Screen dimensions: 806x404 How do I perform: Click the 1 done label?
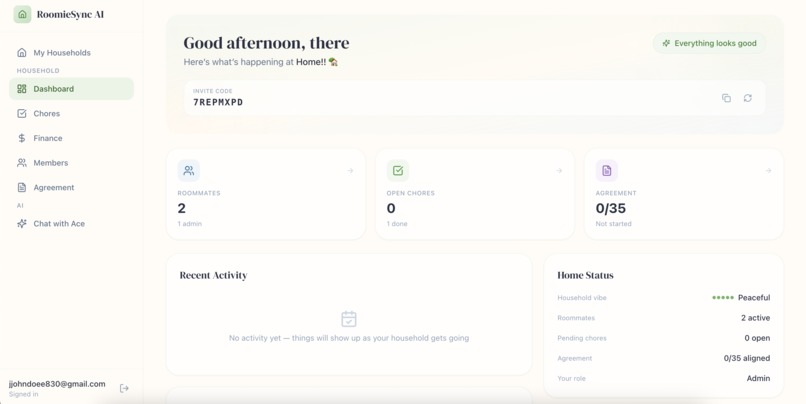point(397,224)
